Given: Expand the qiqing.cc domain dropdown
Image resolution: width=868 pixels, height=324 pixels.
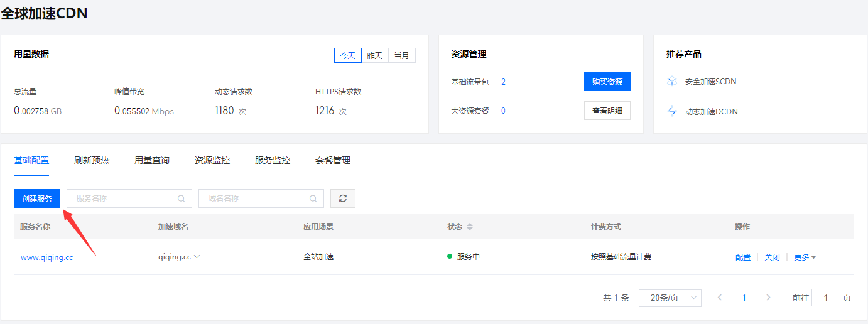Looking at the screenshot, I should (x=197, y=257).
